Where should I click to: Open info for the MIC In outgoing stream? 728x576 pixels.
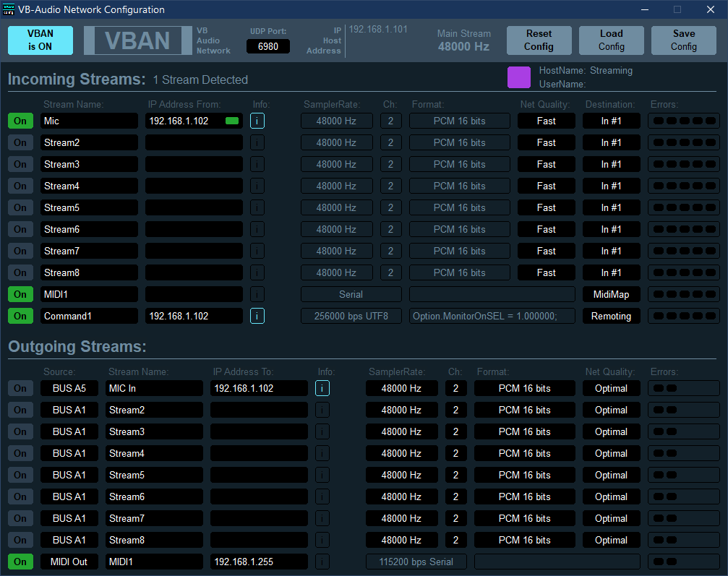tap(322, 388)
